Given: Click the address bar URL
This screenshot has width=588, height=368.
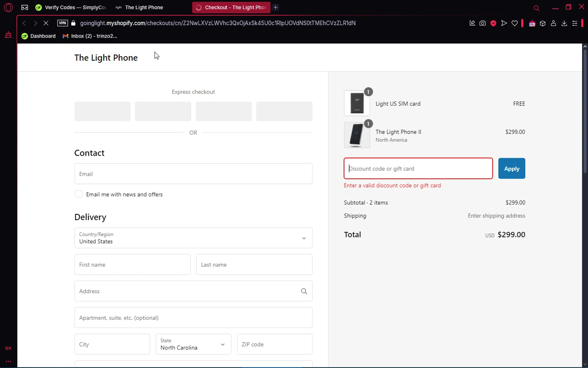Looking at the screenshot, I should click(218, 23).
